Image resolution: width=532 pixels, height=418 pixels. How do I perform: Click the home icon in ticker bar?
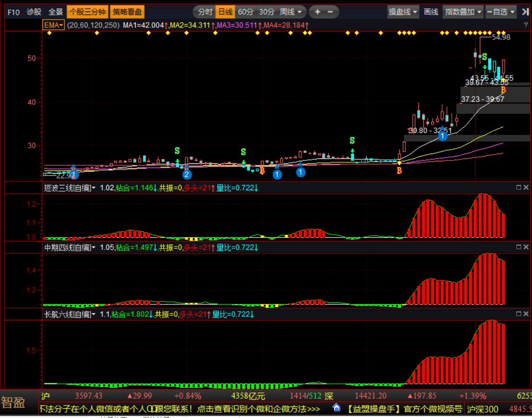tap(336, 407)
